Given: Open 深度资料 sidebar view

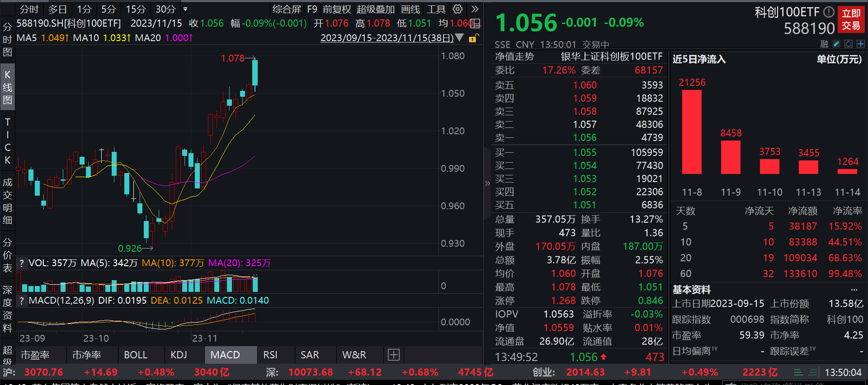Looking at the screenshot, I should click(x=7, y=309).
